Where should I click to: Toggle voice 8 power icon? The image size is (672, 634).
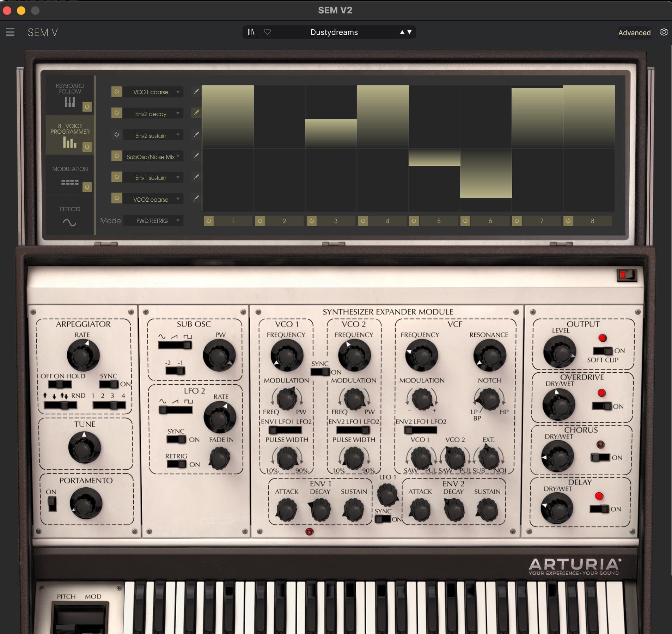[x=568, y=221]
